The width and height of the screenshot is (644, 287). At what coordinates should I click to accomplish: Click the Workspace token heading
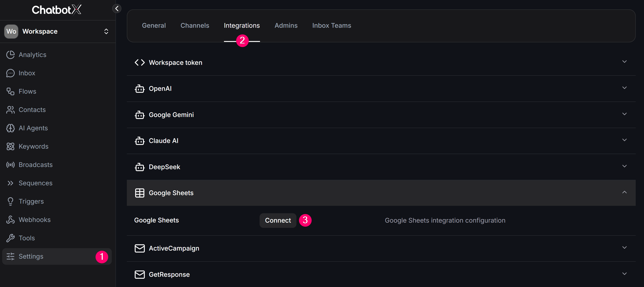[176, 62]
